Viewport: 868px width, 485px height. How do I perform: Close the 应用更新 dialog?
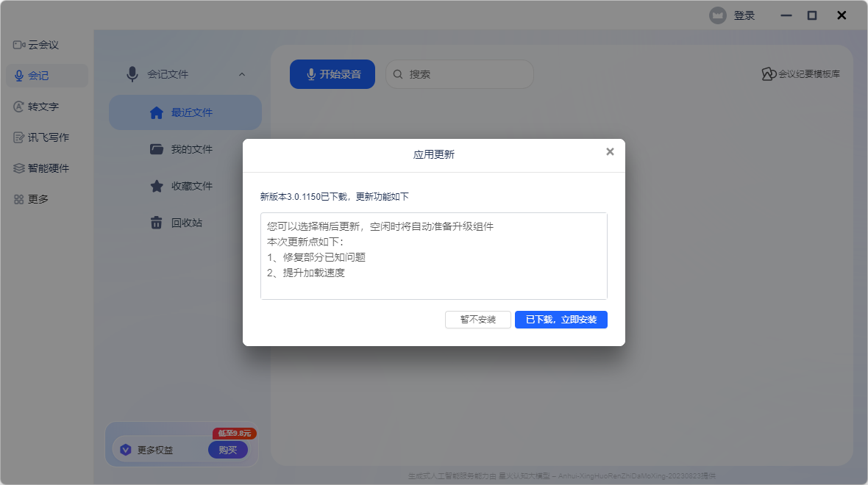610,151
